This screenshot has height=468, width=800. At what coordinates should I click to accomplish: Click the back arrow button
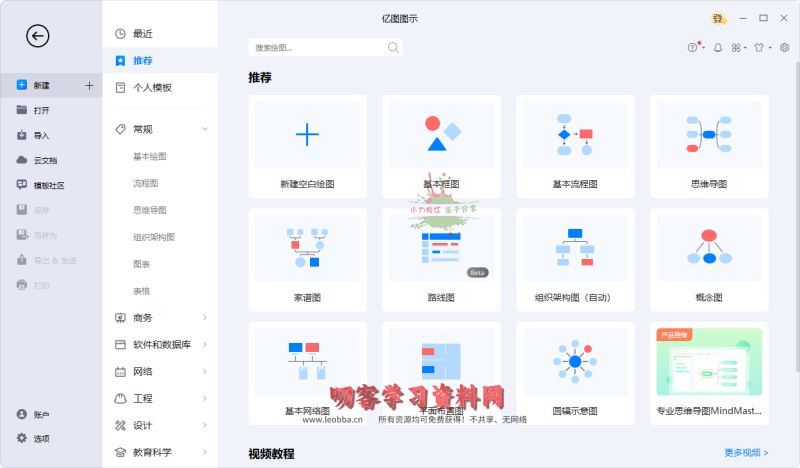pos(38,36)
